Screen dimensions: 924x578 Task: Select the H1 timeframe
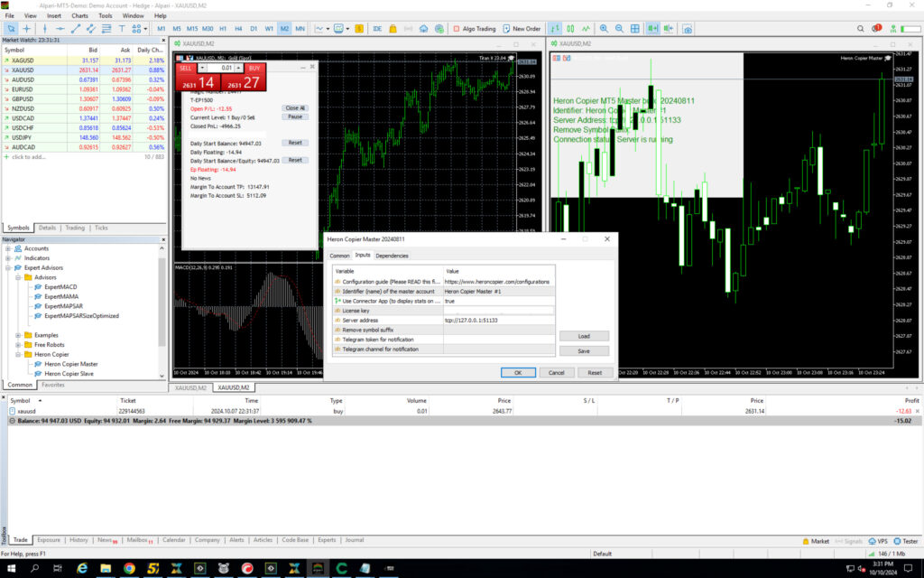(223, 28)
